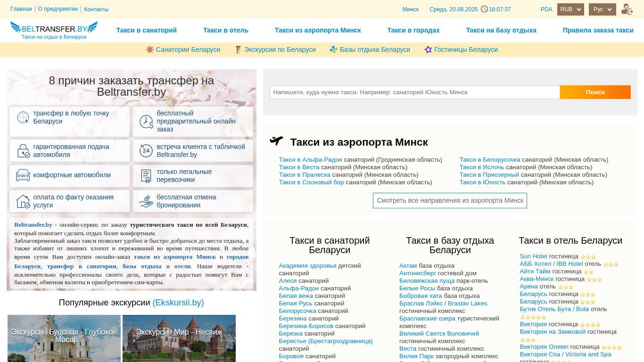Open Белая вежа sanatorium link
Image resolution: width=644 pixels, height=362 pixels.
[296, 296]
